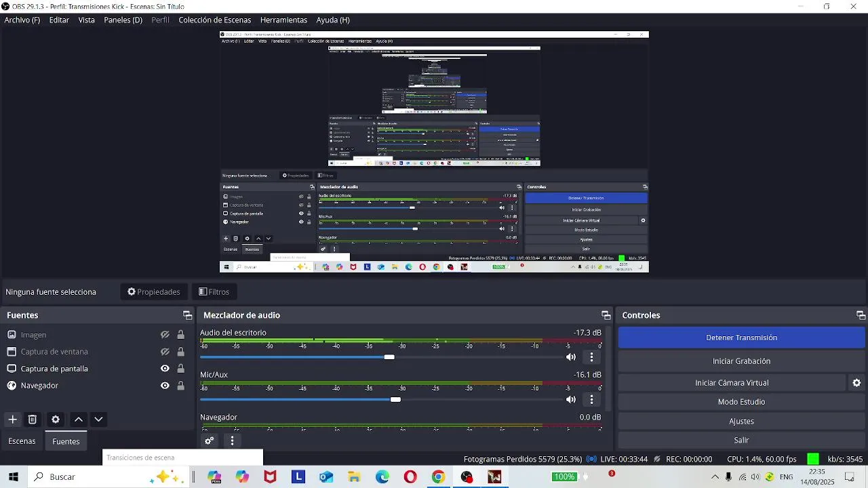This screenshot has width=868, height=488.
Task: Open Windows notification center icon
Action: pos(849,477)
